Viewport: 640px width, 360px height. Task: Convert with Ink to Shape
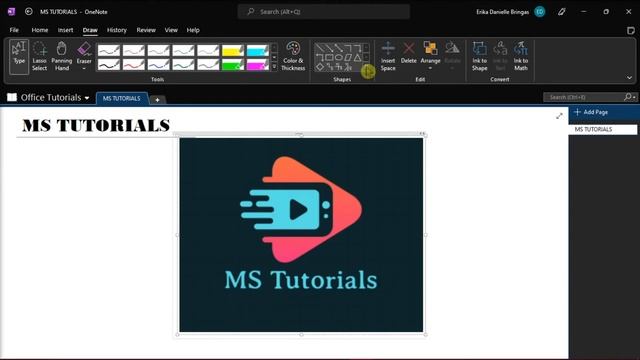(x=480, y=56)
